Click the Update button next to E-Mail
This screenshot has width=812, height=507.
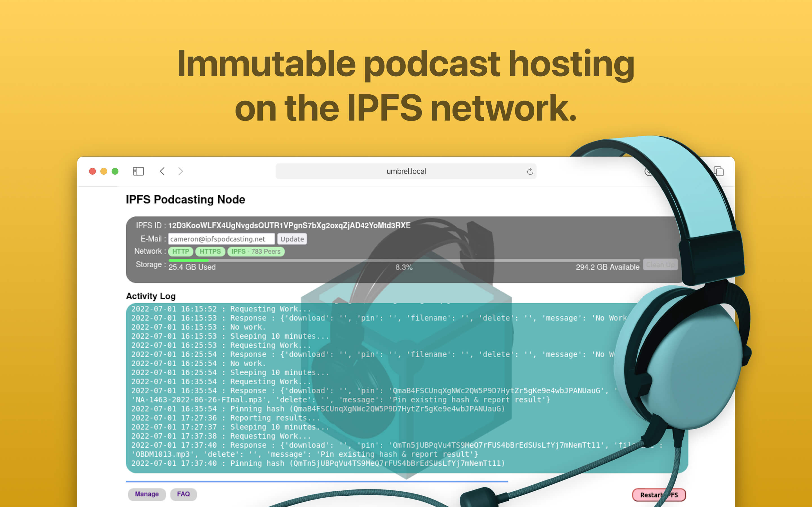pyautogui.click(x=292, y=239)
